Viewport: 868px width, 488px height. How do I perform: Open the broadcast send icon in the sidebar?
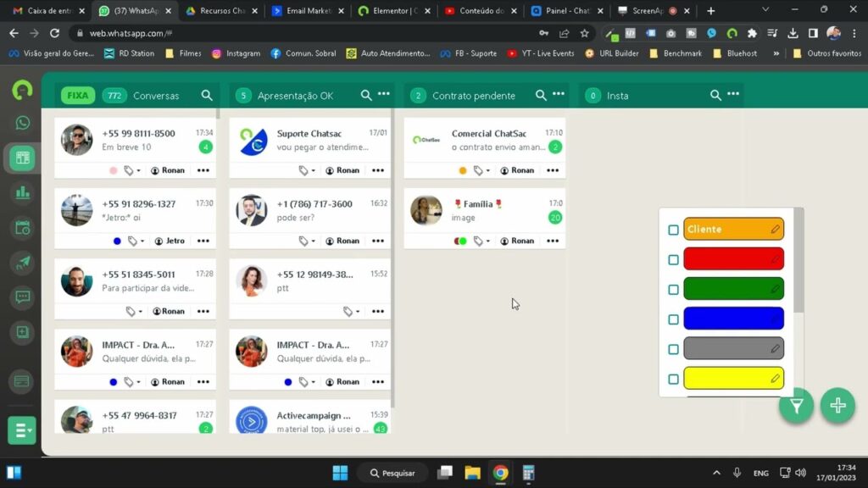(23, 263)
